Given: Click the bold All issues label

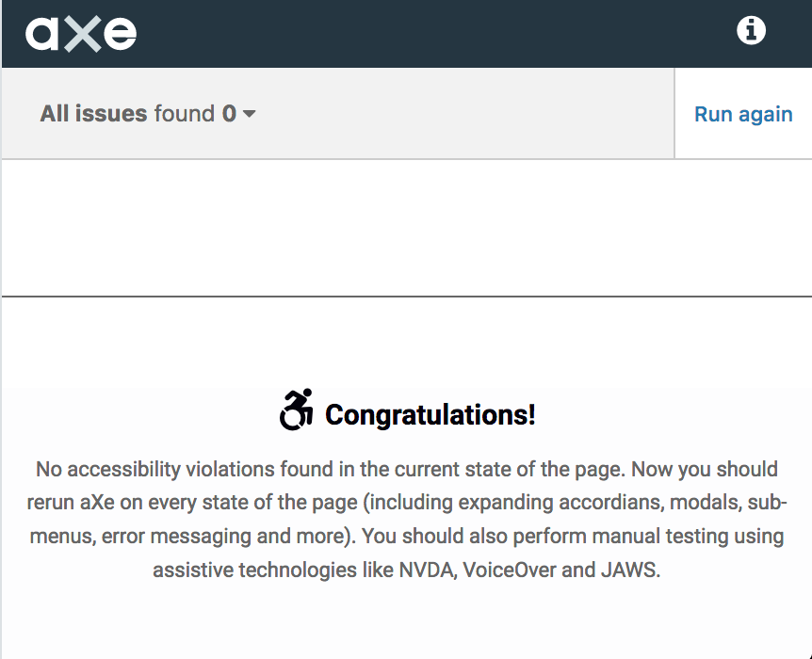Looking at the screenshot, I should [94, 113].
